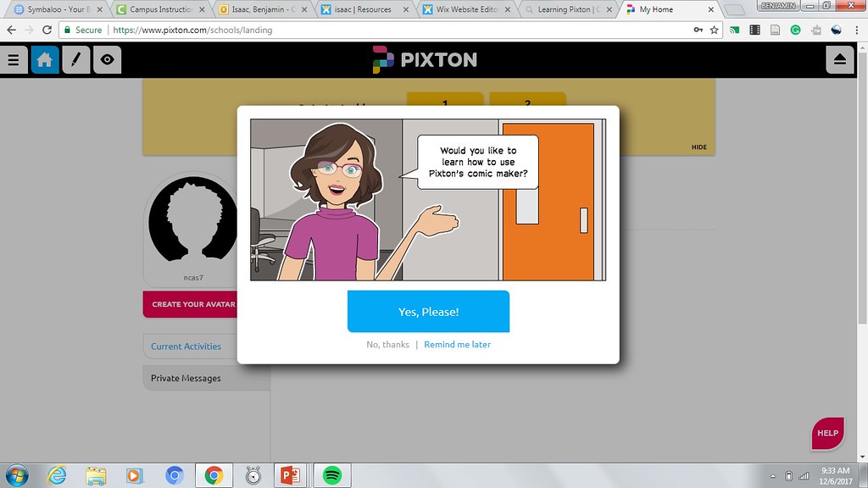Click the eject (sign out) icon top right
The height and width of the screenshot is (488, 868).
(x=840, y=59)
